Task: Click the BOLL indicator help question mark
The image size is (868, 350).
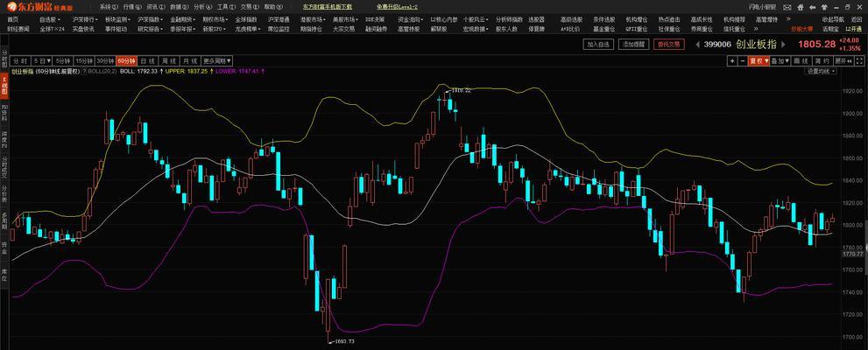Action: click(85, 72)
